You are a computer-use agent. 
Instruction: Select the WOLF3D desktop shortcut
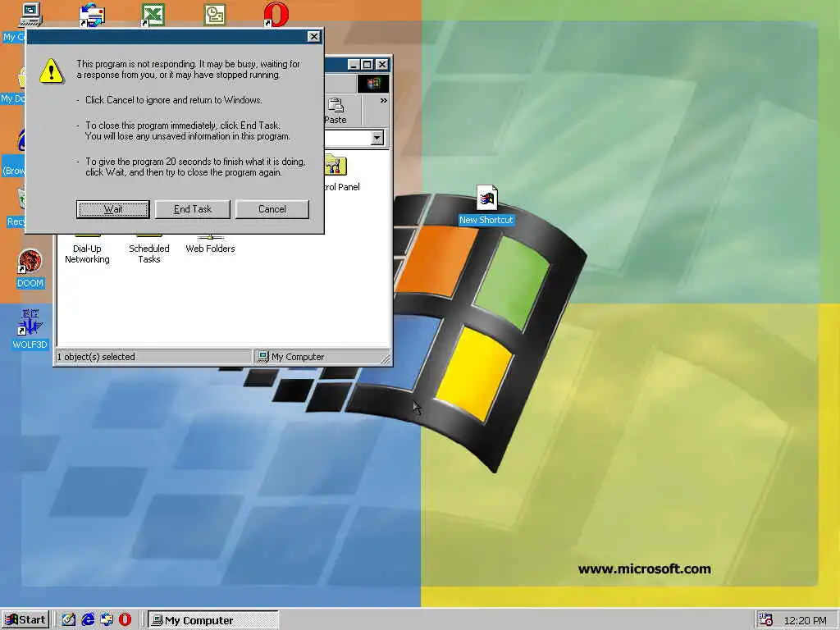(30, 330)
